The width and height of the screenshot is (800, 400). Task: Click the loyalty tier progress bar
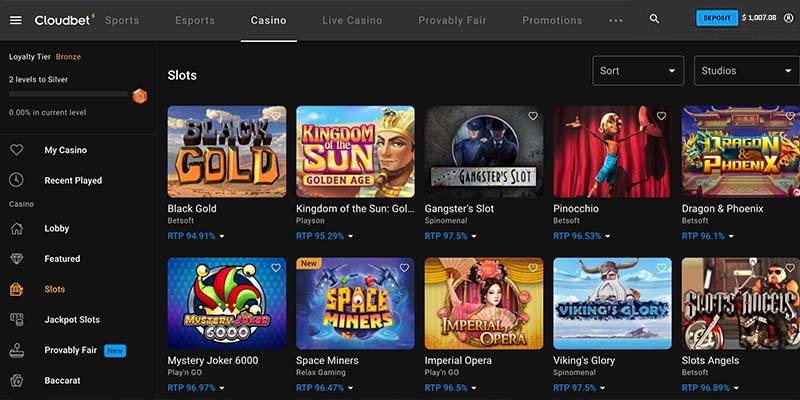point(70,94)
